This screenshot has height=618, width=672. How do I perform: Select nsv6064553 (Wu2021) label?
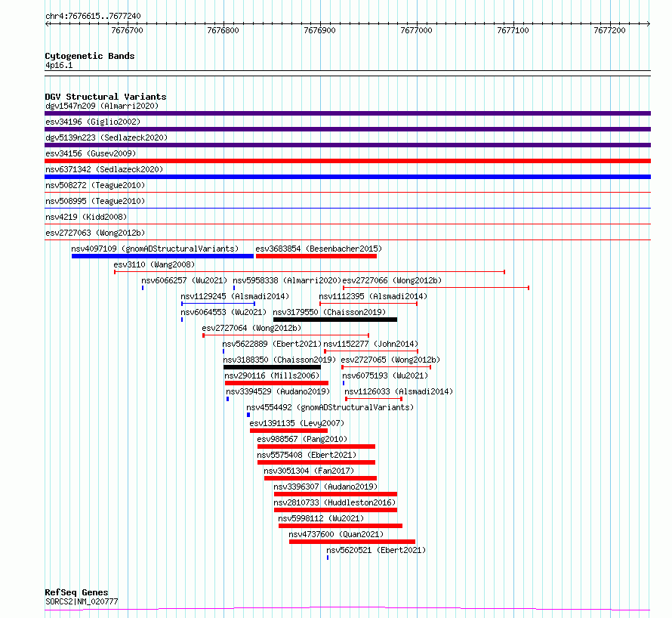pyautogui.click(x=223, y=312)
